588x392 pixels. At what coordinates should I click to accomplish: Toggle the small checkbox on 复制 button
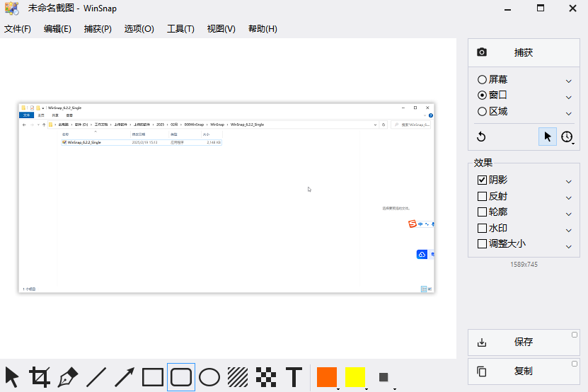click(575, 364)
